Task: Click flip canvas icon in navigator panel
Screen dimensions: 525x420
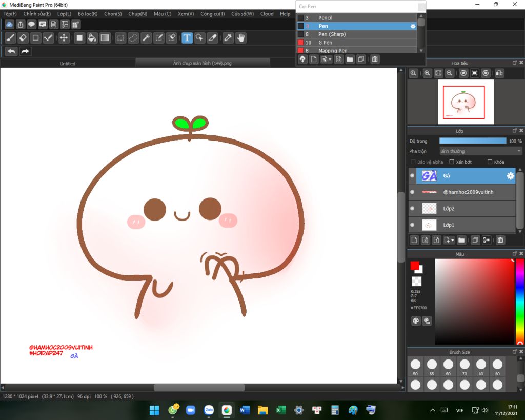Action: (499, 73)
